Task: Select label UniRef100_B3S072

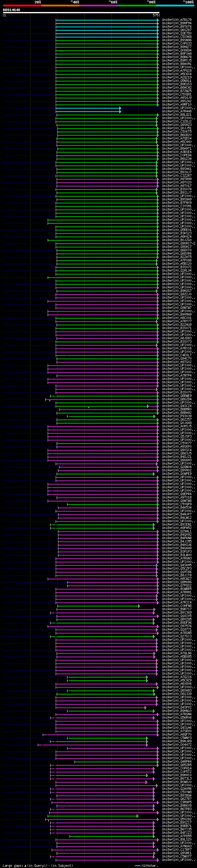Action: coord(177,267)
